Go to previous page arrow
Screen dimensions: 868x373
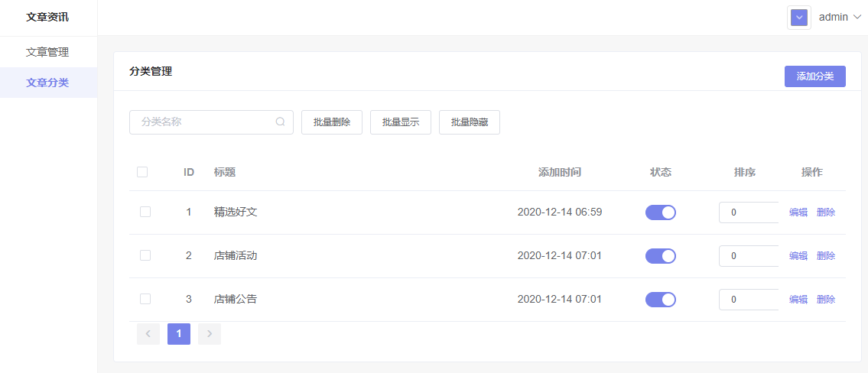tap(148, 334)
